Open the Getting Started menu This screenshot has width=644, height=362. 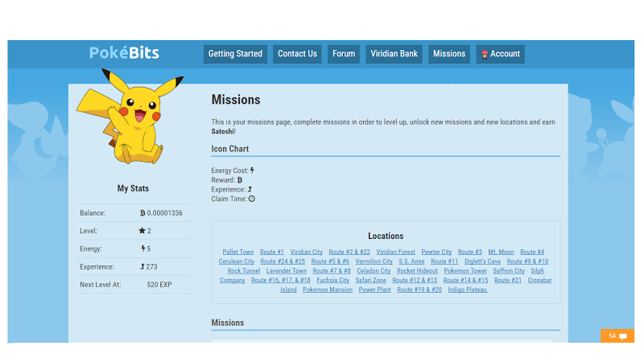(x=235, y=54)
